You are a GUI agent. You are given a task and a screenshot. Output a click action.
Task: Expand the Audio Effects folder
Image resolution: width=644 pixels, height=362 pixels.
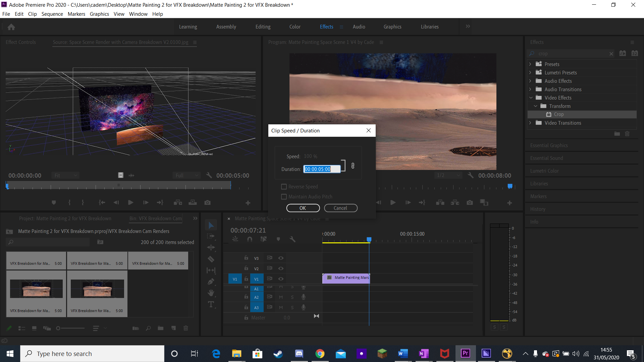point(530,81)
